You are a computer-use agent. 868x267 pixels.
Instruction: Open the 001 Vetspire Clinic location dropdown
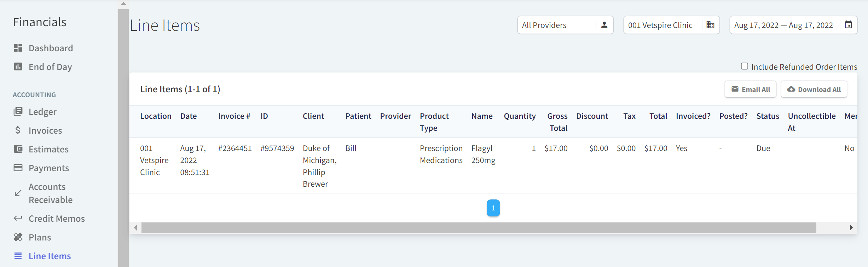coord(671,25)
